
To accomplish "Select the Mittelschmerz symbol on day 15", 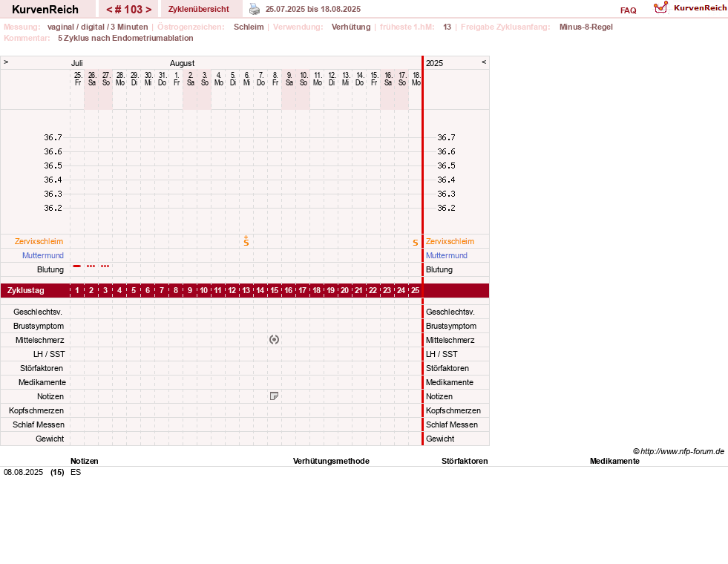I will click(x=274, y=340).
